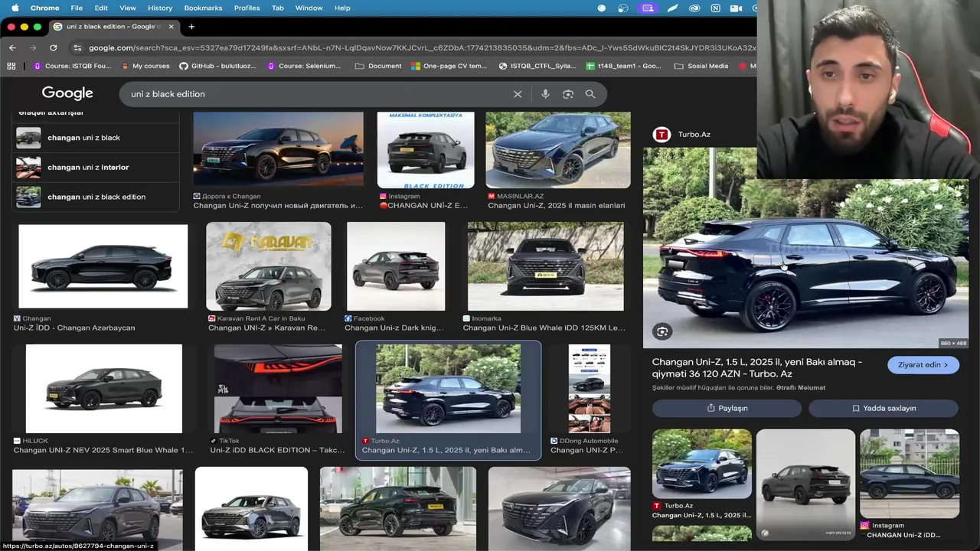Open 'Course: ISTQB Fou...' bookmark
This screenshot has width=980, height=551.
pyautogui.click(x=72, y=66)
